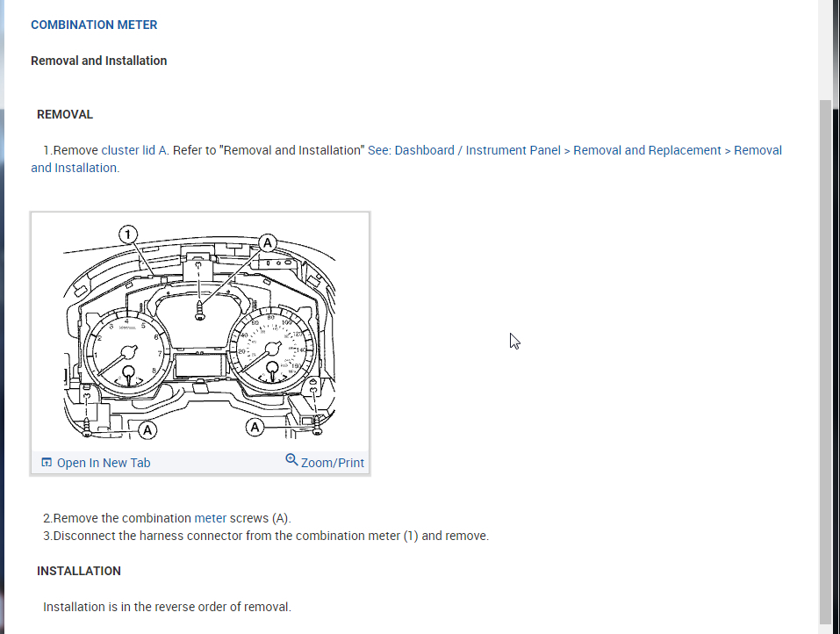
Task: Click 'Open In New Tab' under diagram
Action: pyautogui.click(x=104, y=463)
